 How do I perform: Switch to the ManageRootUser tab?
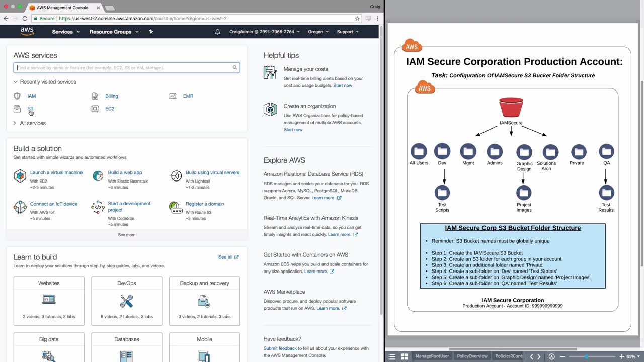(432, 356)
